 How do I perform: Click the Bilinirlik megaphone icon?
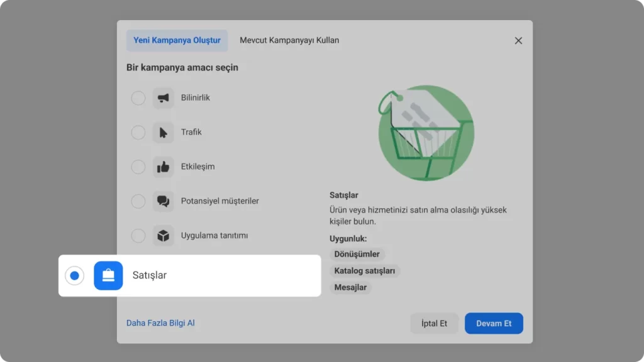163,98
